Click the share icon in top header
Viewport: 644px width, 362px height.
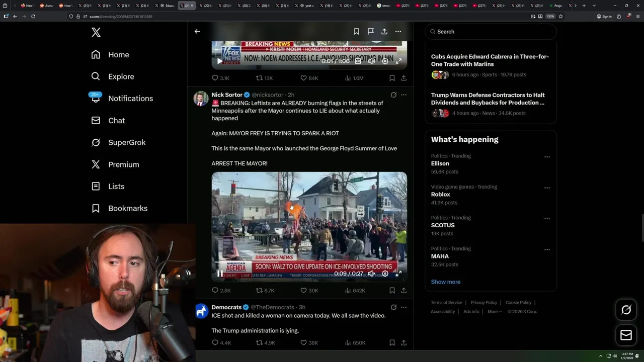tap(384, 31)
